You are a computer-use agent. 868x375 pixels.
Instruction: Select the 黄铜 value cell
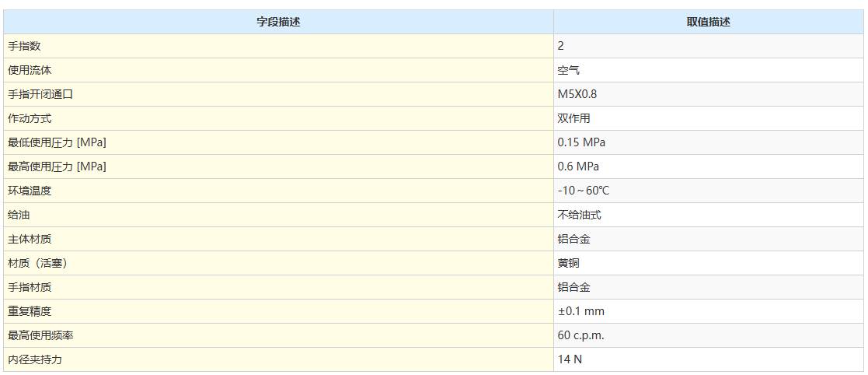pyautogui.click(x=568, y=263)
